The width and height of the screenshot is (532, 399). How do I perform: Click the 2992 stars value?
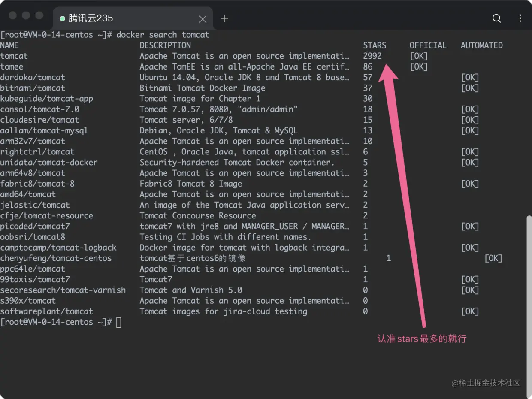(372, 56)
